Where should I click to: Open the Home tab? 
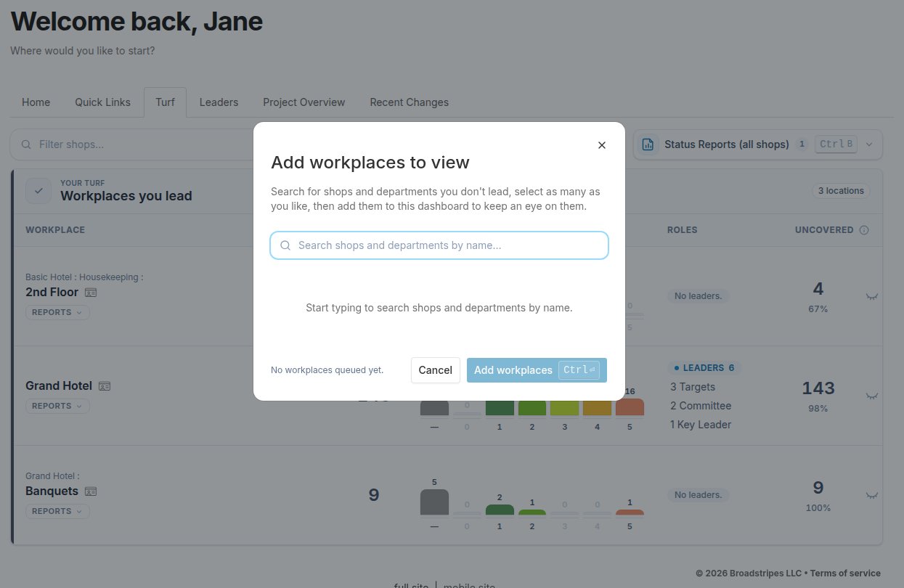tap(36, 102)
